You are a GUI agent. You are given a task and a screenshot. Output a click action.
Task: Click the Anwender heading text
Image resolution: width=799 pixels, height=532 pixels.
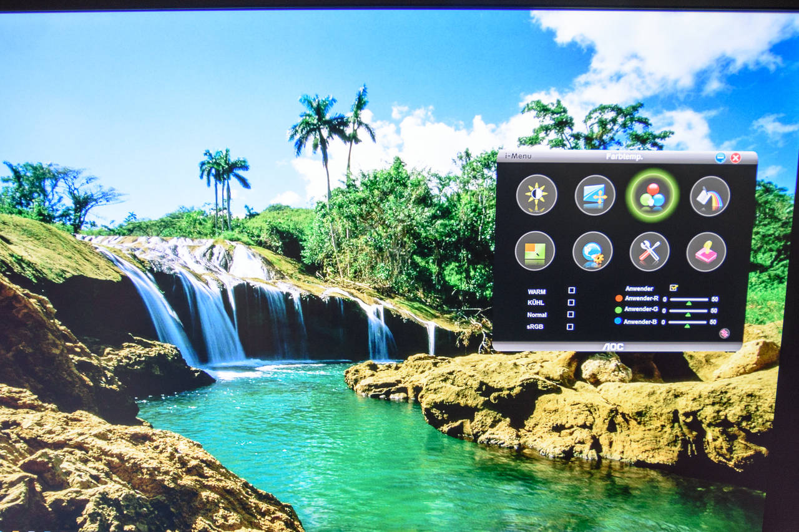click(639, 288)
